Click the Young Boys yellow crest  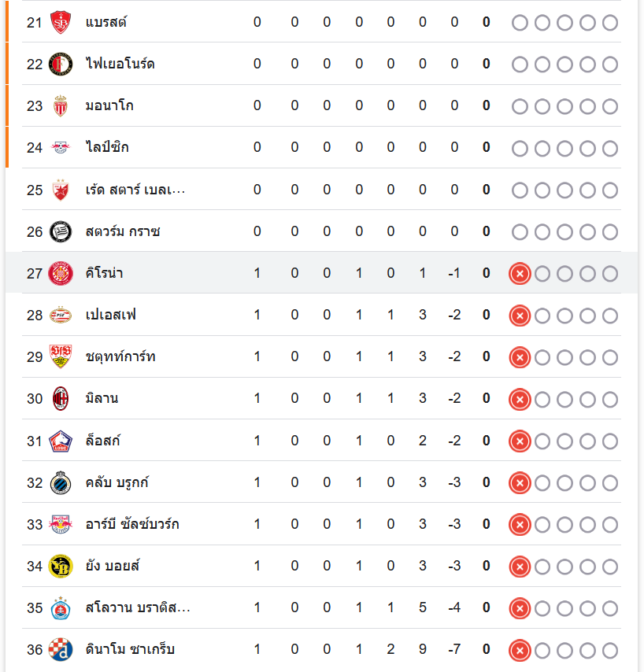pyautogui.click(x=61, y=566)
